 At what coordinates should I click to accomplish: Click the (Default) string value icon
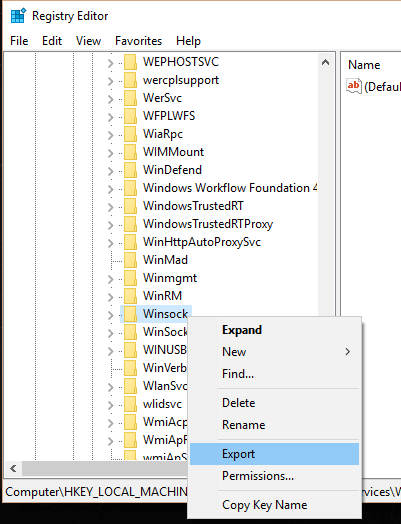[x=354, y=86]
